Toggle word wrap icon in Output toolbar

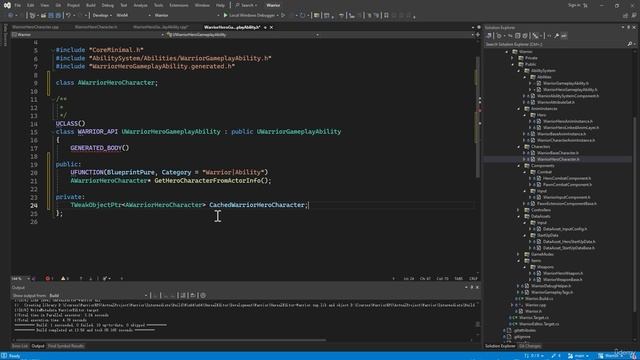click(x=193, y=295)
